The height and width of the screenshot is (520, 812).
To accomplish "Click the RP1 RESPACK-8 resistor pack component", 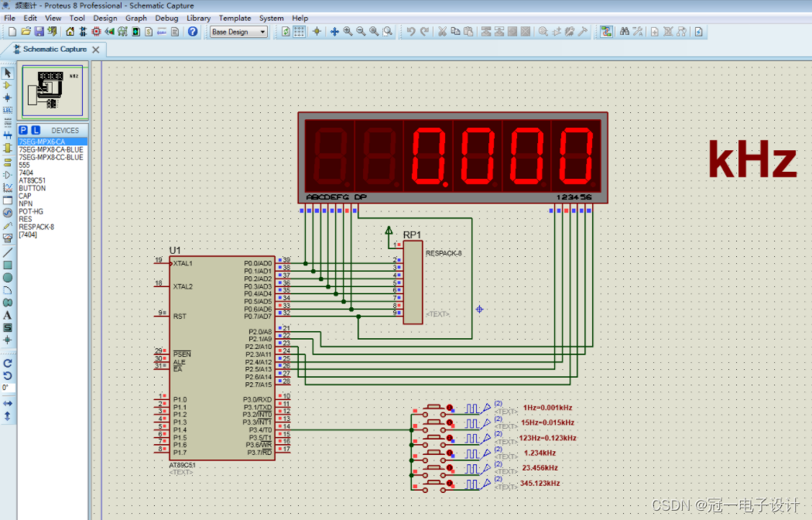I will 413,282.
